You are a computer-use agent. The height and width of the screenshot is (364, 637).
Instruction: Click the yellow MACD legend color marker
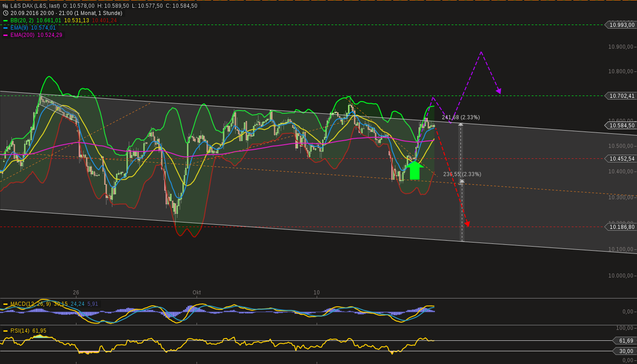[5, 304]
